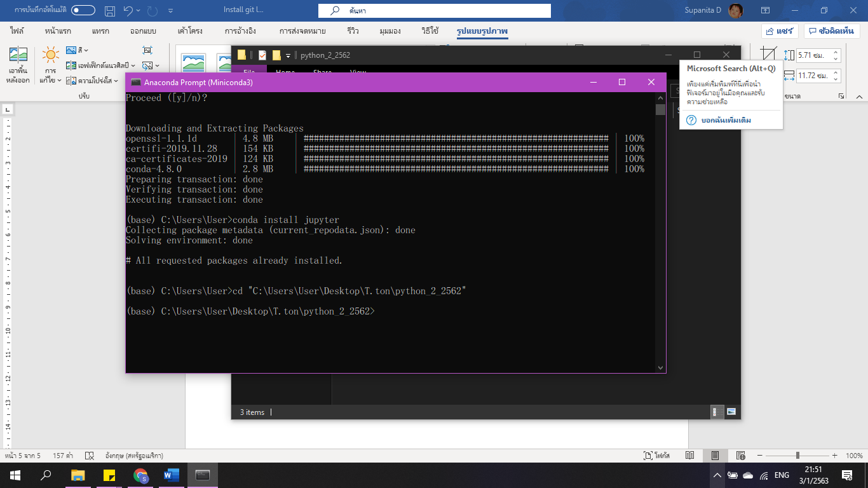Viewport: 868px width, 488px height.
Task: Open Google Chrome from the taskbar
Action: tap(140, 475)
